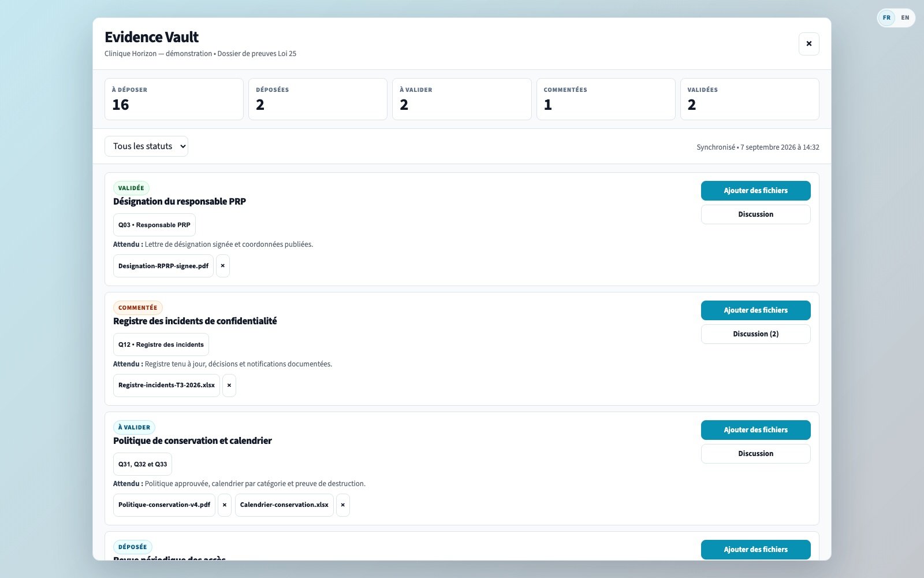Image resolution: width=924 pixels, height=578 pixels.
Task: Remove Designation-RPRP-signee.pdf file
Action: click(223, 266)
